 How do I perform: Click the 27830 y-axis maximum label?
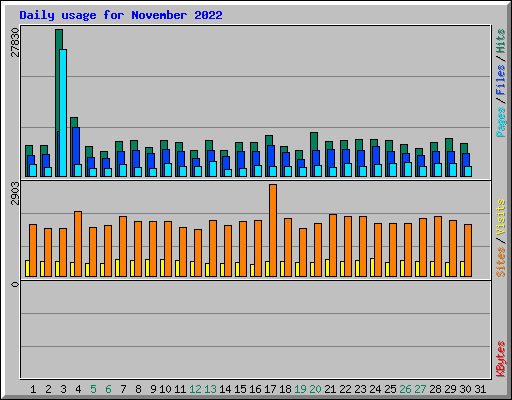[x=15, y=42]
